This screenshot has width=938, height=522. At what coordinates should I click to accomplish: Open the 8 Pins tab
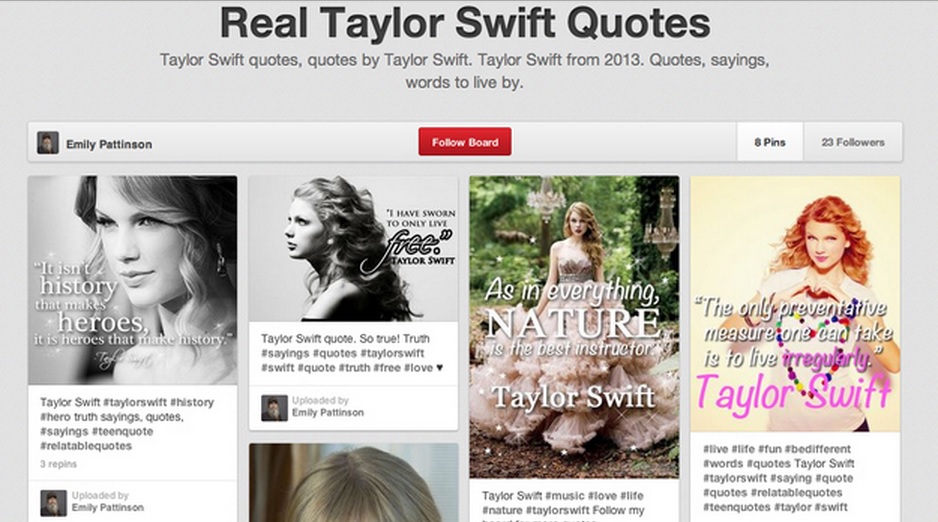point(770,142)
